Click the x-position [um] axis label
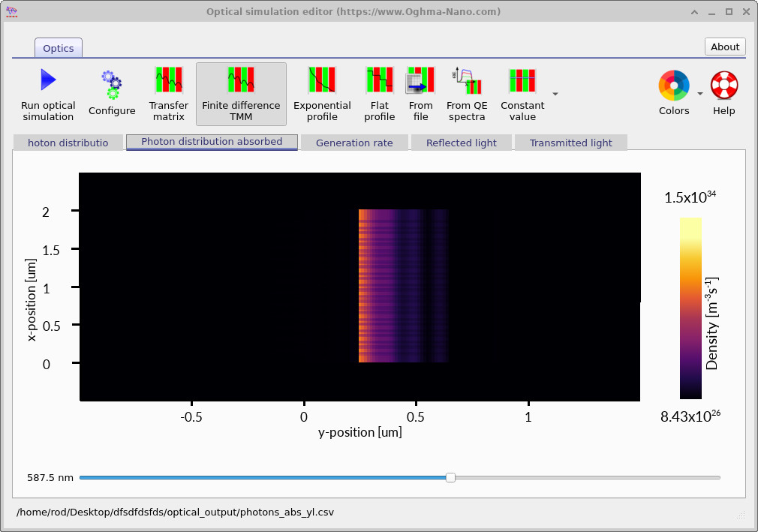 (x=31, y=300)
